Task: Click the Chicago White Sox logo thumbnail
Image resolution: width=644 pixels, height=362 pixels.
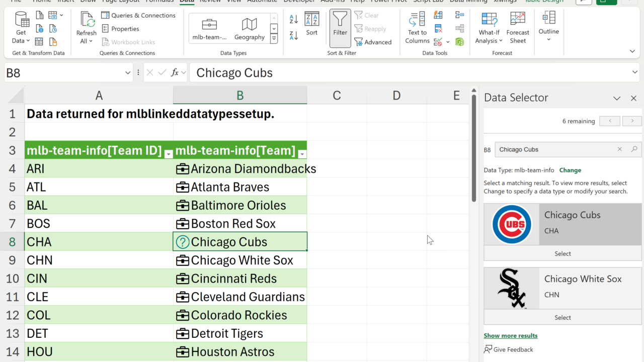Action: coord(512,288)
